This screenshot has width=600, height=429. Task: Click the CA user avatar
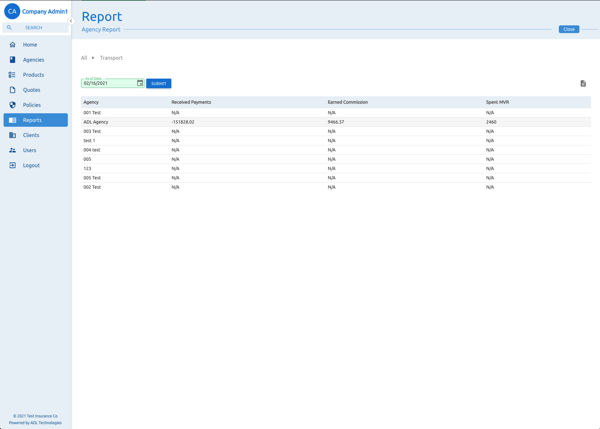pos(12,11)
